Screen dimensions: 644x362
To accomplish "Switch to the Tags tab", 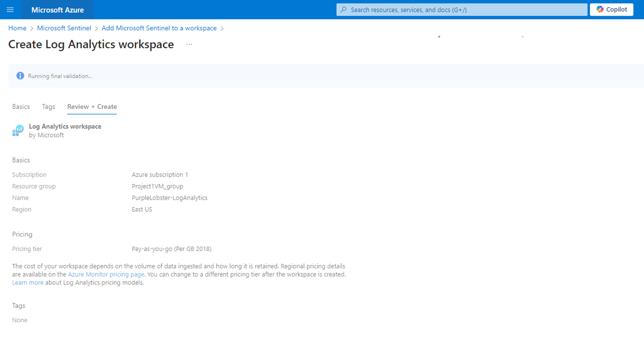I will coord(48,107).
